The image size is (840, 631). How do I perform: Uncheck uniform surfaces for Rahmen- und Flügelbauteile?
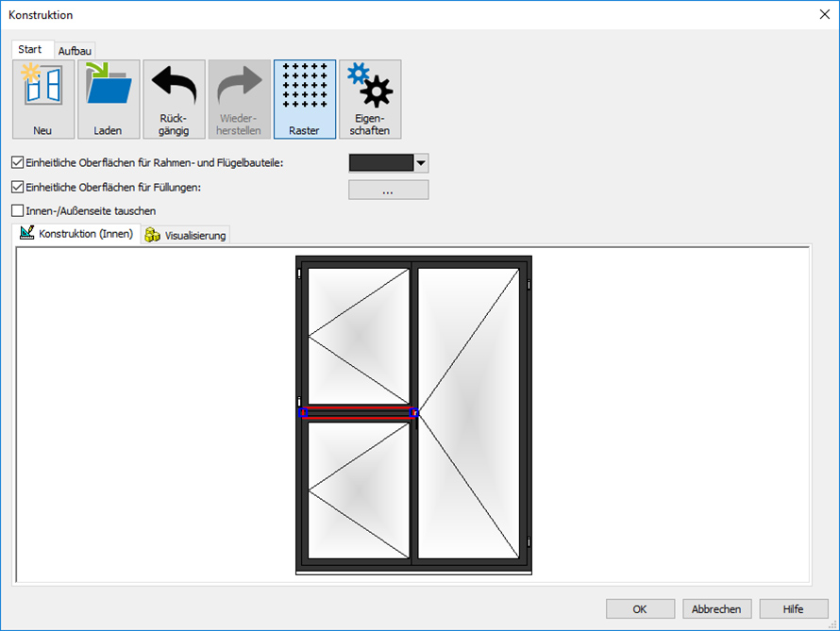pos(17,162)
